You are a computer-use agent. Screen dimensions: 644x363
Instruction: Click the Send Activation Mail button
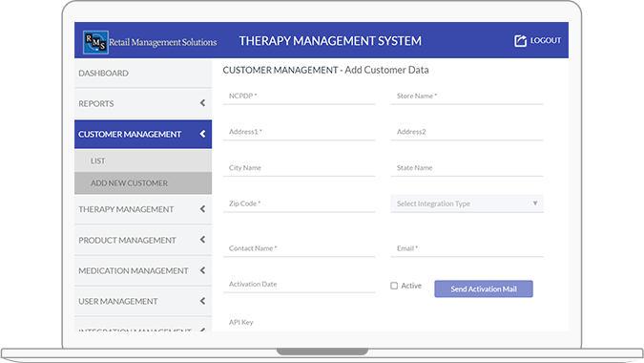tap(484, 289)
